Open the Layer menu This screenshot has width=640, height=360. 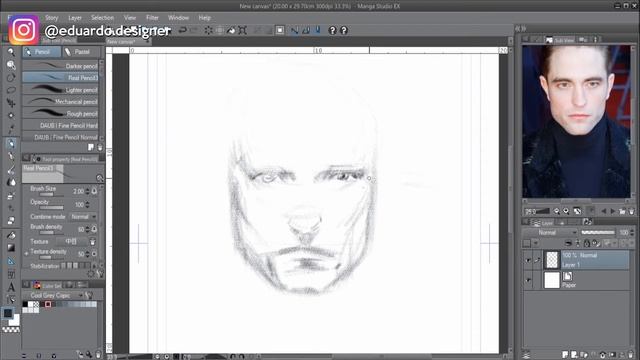coord(75,18)
